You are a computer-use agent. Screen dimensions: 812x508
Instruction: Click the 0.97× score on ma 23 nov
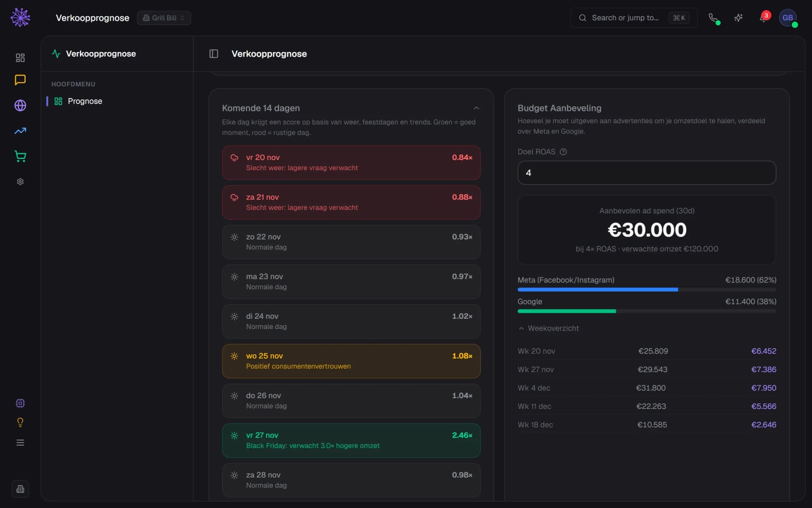(x=462, y=276)
